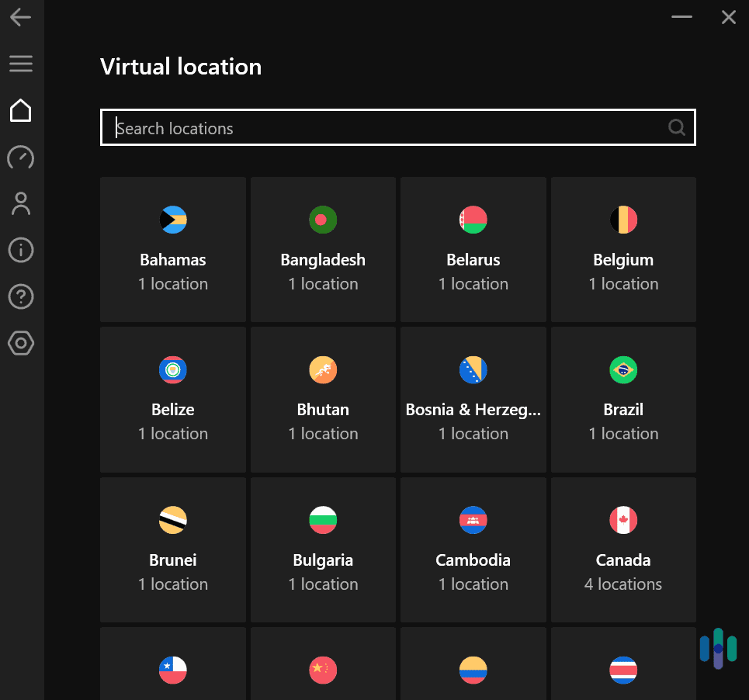Pick the Belgium server
Viewport: 749px width, 700px height.
[622, 249]
